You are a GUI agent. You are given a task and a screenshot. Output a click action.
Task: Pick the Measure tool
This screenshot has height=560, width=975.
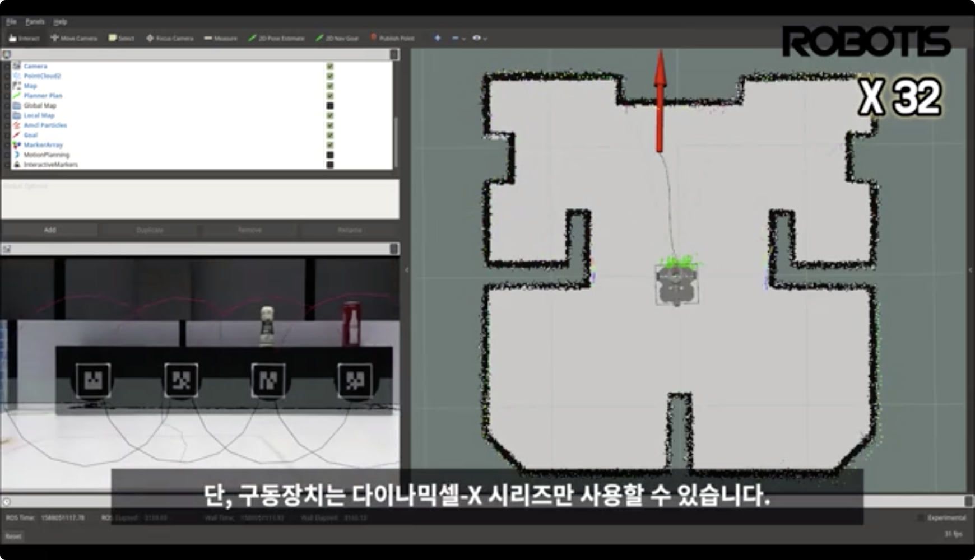click(x=220, y=38)
